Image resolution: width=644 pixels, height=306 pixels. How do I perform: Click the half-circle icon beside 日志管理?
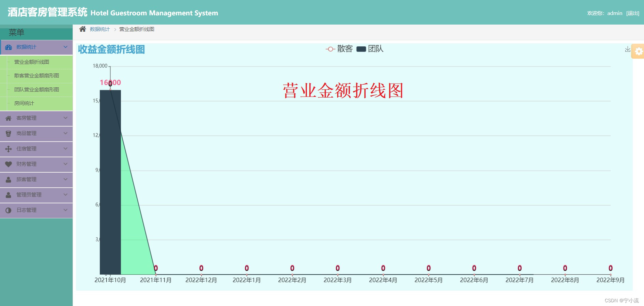pos(9,210)
